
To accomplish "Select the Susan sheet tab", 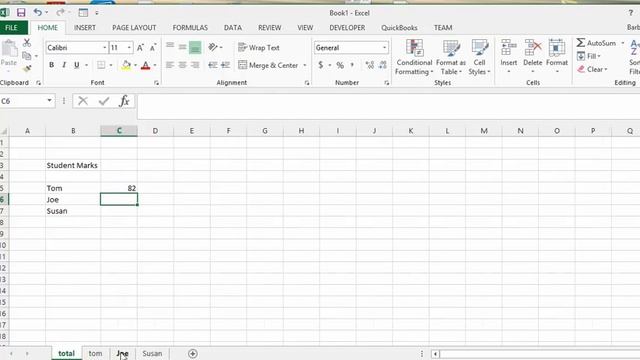I will tap(152, 353).
